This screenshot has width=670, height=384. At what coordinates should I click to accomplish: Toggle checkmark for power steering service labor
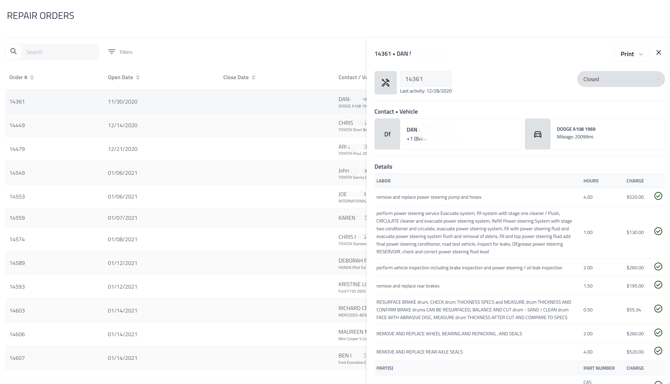(x=658, y=231)
